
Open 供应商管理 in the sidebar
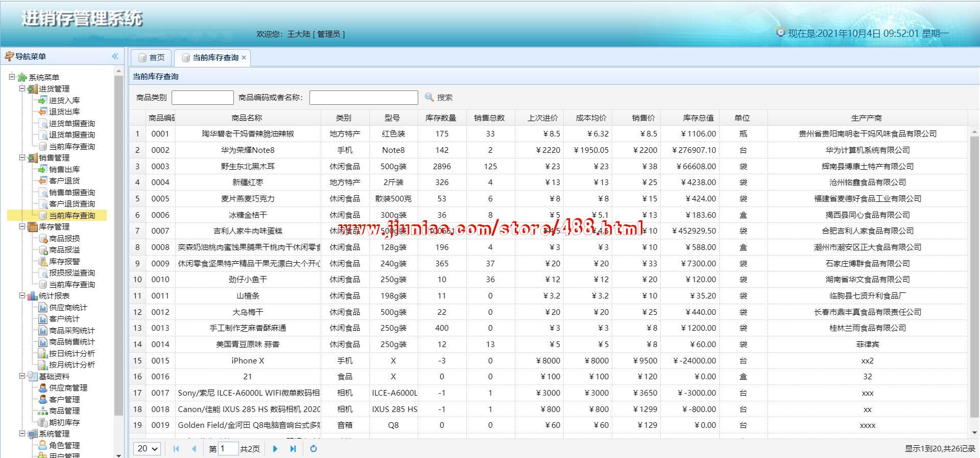(x=68, y=387)
